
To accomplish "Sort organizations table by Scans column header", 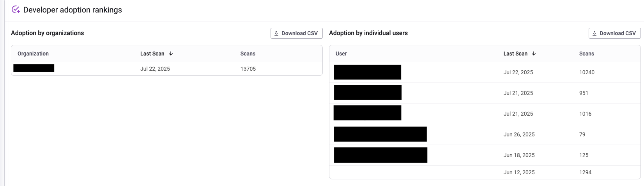I will pyautogui.click(x=248, y=54).
